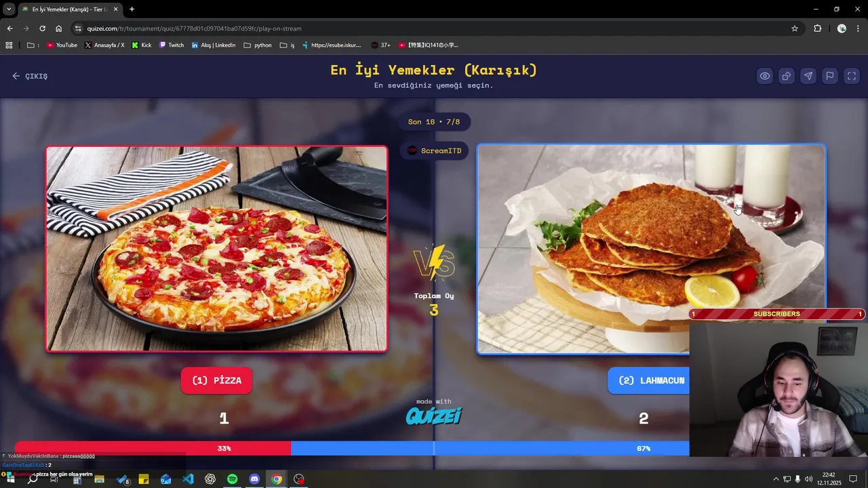Screen dimensions: 868x488
Task: Open ChatGPT app from taskbar
Action: [x=210, y=479]
